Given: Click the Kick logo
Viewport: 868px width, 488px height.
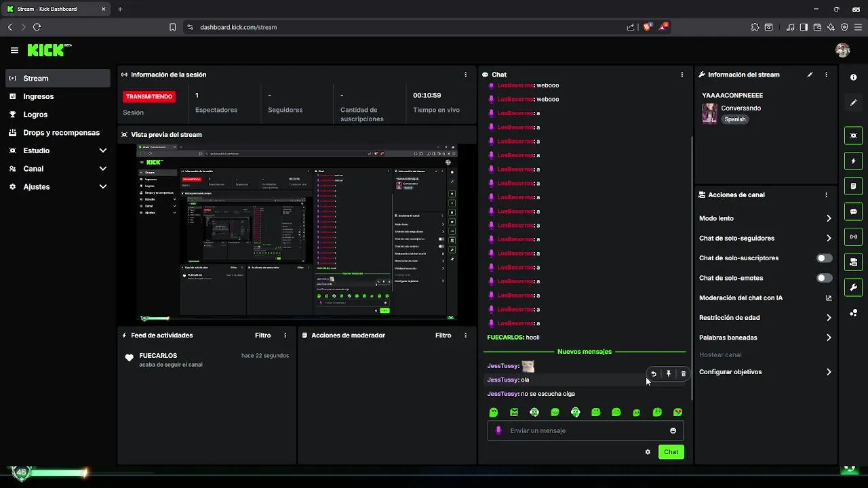Looking at the screenshot, I should point(50,50).
